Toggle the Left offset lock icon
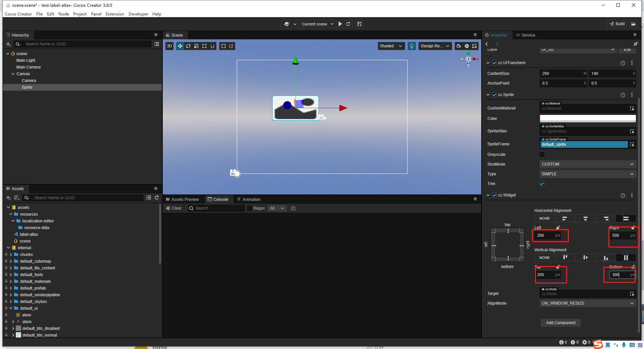 tap(558, 227)
